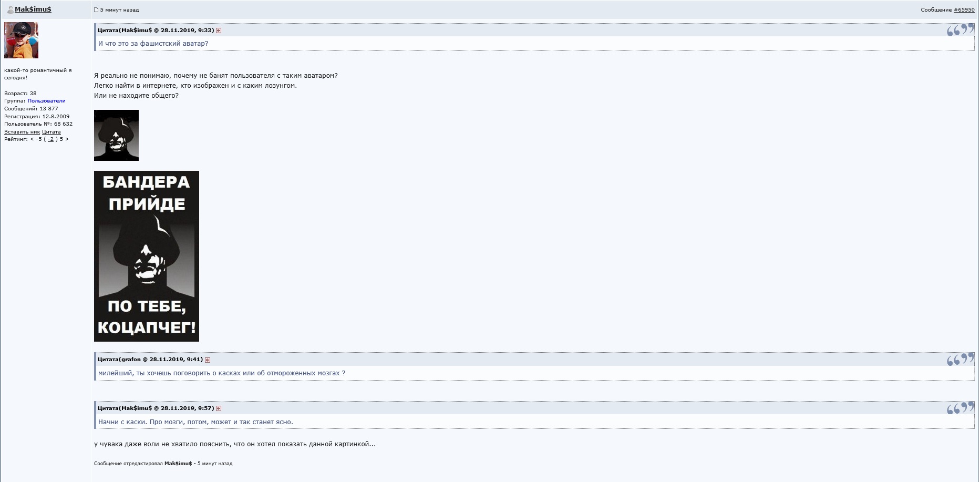Click 'Вставить ник' link
The image size is (980, 482).
[22, 132]
